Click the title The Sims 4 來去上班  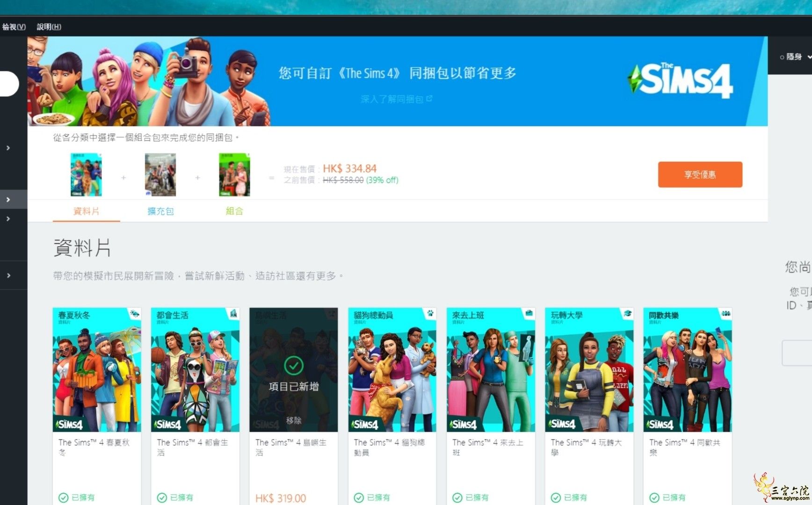tap(488, 447)
